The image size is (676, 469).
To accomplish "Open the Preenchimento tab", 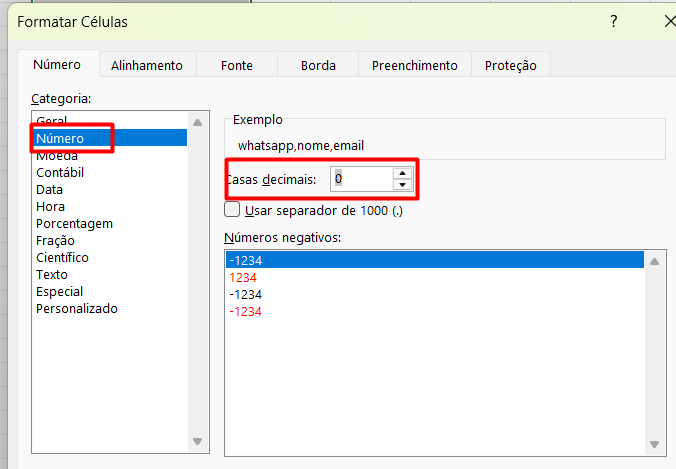I will point(414,65).
